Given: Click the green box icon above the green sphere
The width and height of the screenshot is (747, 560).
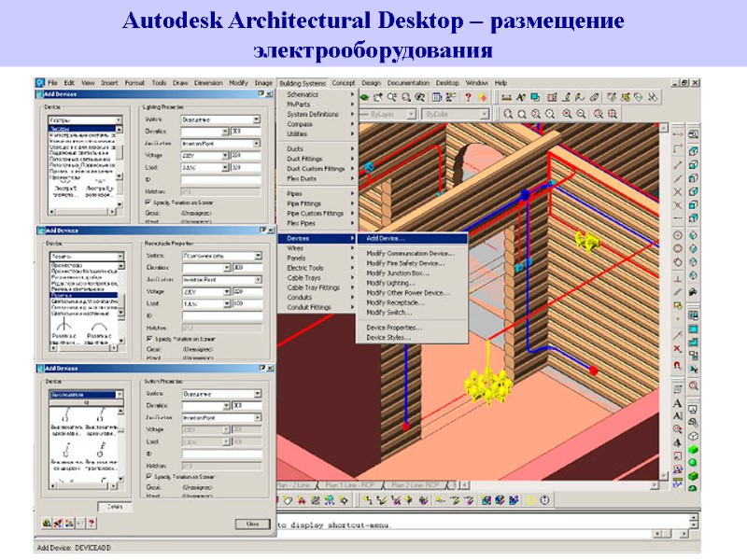Looking at the screenshot, I should pyautogui.click(x=693, y=449).
